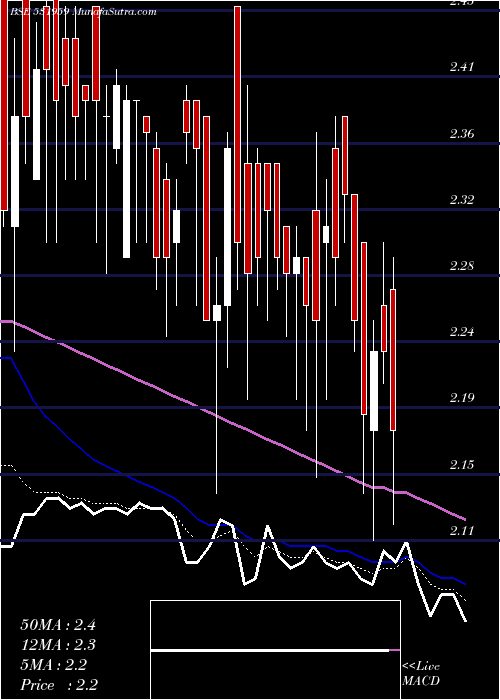Click the 2.11 price axis label
Screen dimensions: 500x700
click(462, 530)
